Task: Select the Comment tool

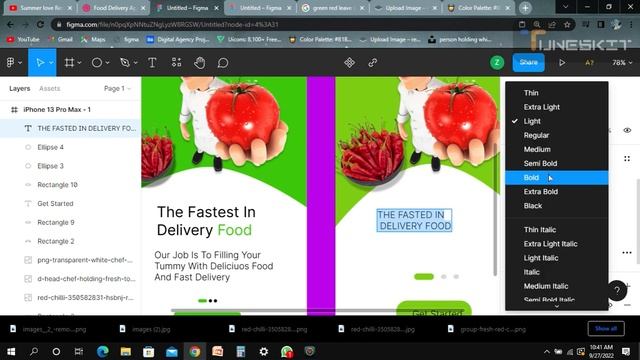Action: tap(223, 62)
